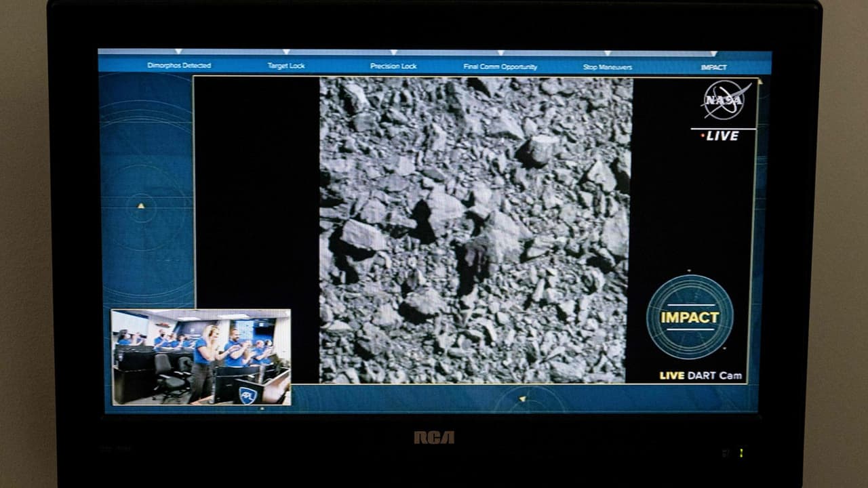
Task: Select the IMPACT milestone label in the timeline
Action: (x=713, y=67)
